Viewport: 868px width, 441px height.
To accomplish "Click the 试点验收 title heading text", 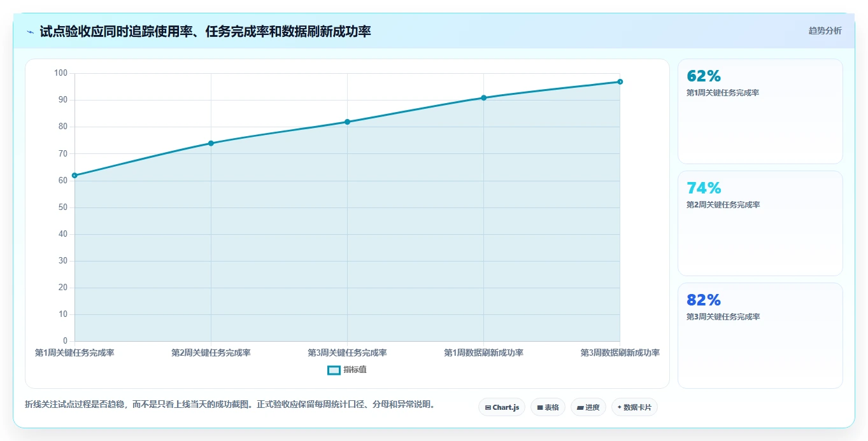I will coord(205,31).
